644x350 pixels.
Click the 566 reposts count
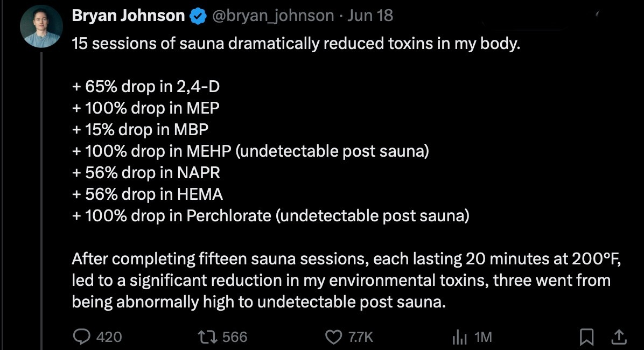(235, 337)
